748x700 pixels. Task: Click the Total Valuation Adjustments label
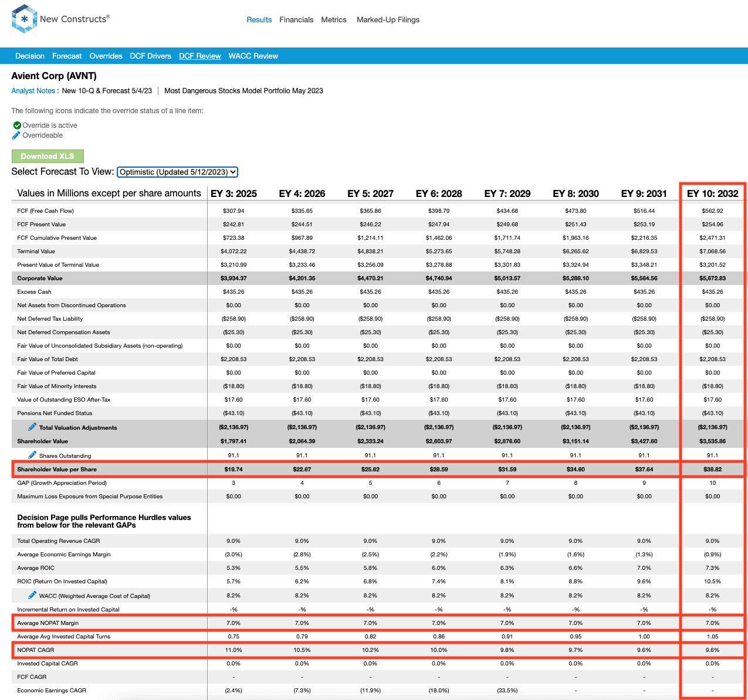78,428
